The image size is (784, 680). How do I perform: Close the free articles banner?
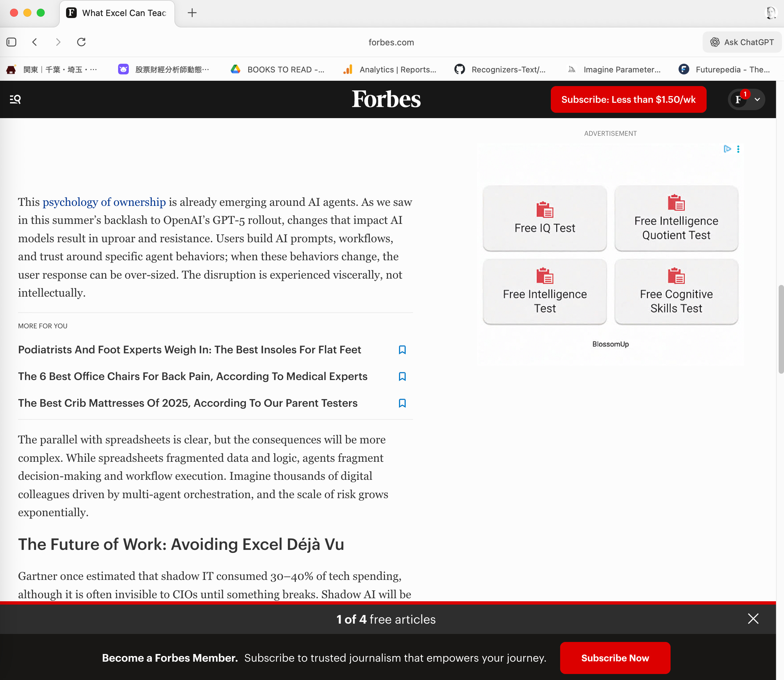point(753,619)
